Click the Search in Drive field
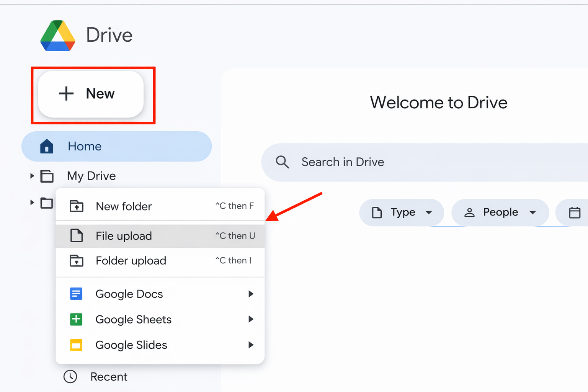This screenshot has height=392, width=588. point(343,162)
